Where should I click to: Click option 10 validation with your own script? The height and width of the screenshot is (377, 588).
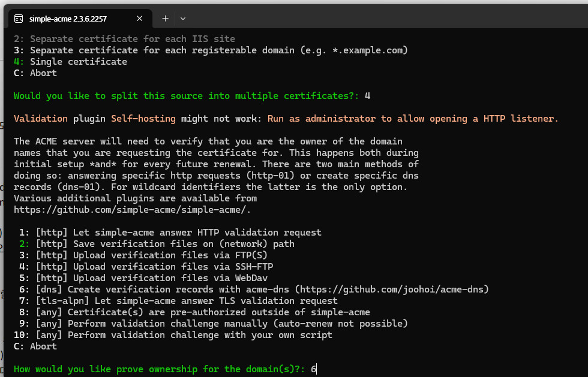click(x=173, y=335)
